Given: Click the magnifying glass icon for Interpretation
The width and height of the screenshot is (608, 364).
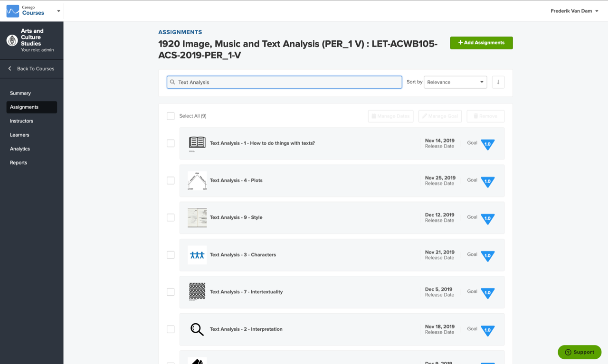Looking at the screenshot, I should coord(197,329).
